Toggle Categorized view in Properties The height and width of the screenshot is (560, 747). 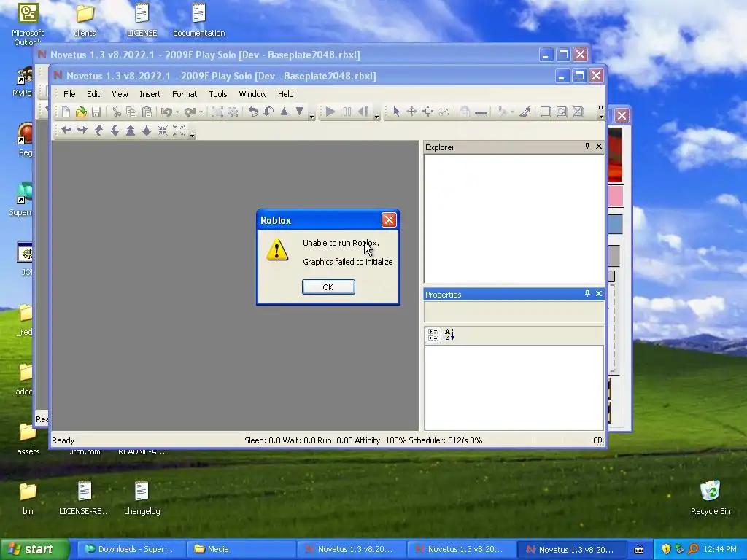433,335
